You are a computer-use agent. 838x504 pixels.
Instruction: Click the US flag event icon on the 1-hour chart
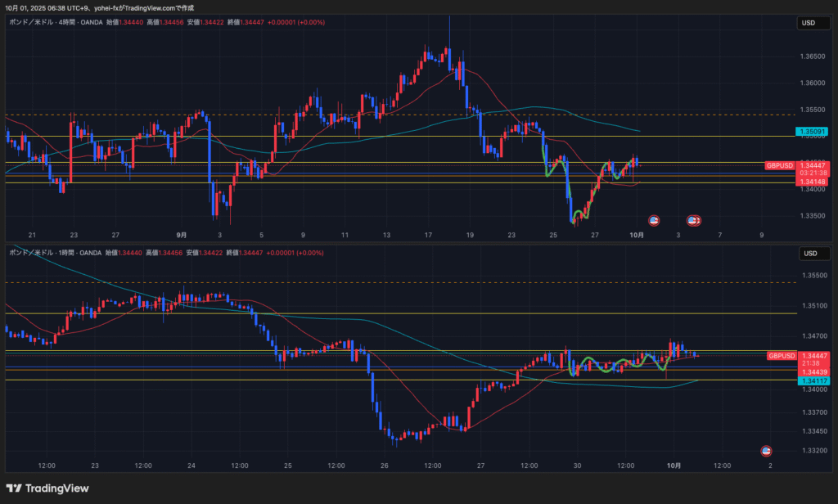point(767,451)
